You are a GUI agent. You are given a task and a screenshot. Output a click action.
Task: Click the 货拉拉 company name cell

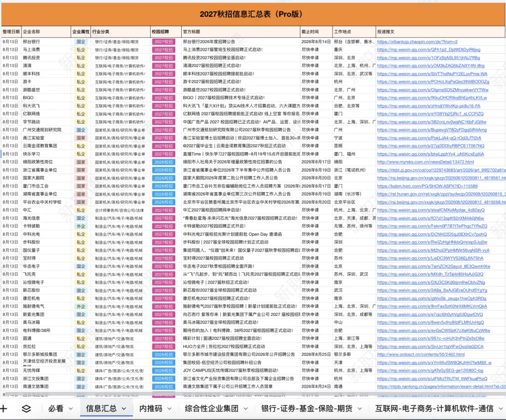pyautogui.click(x=46, y=346)
